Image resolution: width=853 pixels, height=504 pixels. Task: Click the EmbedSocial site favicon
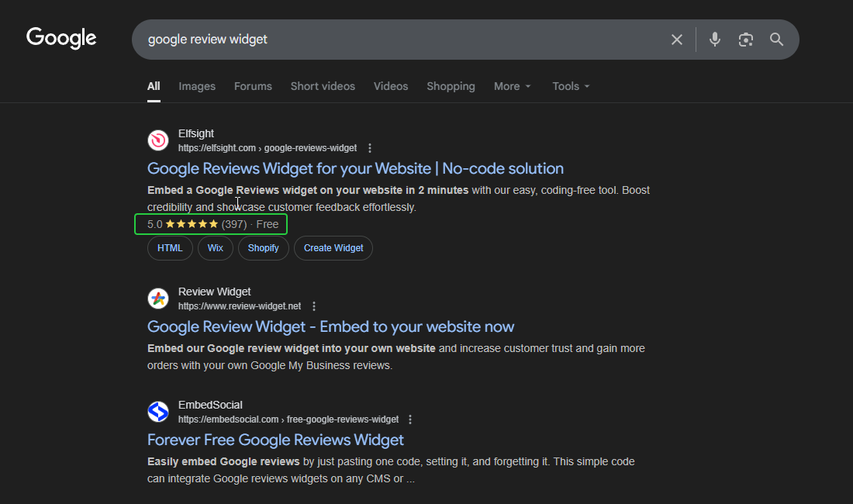[158, 412]
